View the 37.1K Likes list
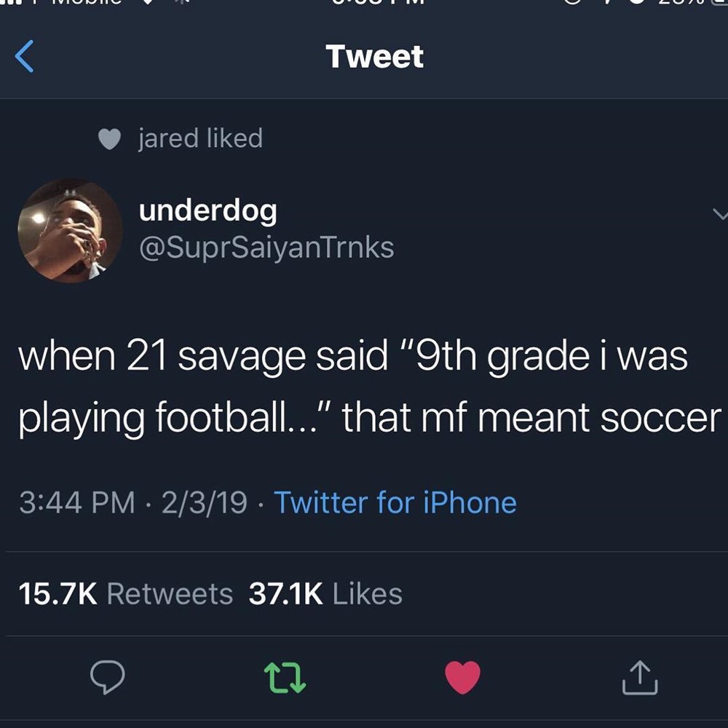The height and width of the screenshot is (728, 728). (x=325, y=594)
